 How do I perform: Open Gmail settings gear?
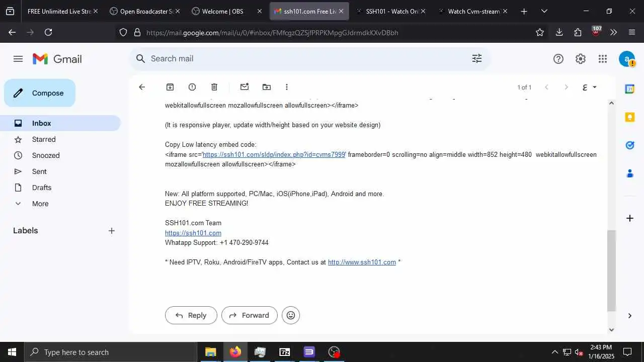pos(581,59)
